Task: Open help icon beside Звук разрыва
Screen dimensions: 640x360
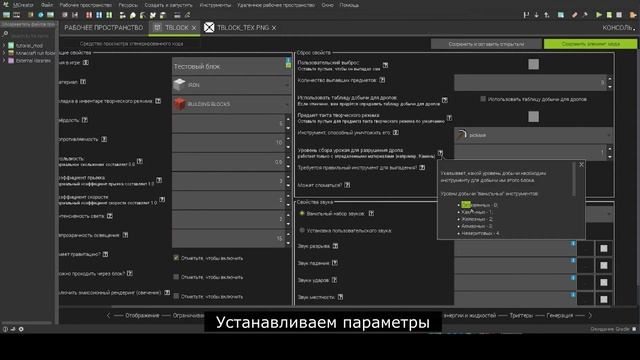Action: pos(335,246)
